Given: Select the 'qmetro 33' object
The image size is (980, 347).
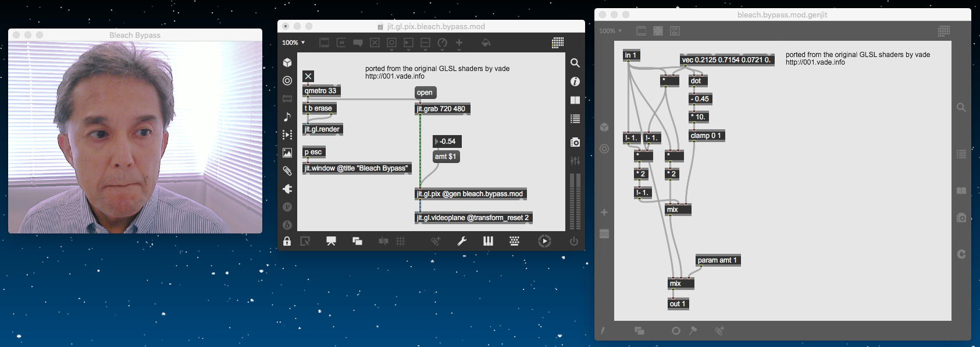Looking at the screenshot, I should 321,91.
